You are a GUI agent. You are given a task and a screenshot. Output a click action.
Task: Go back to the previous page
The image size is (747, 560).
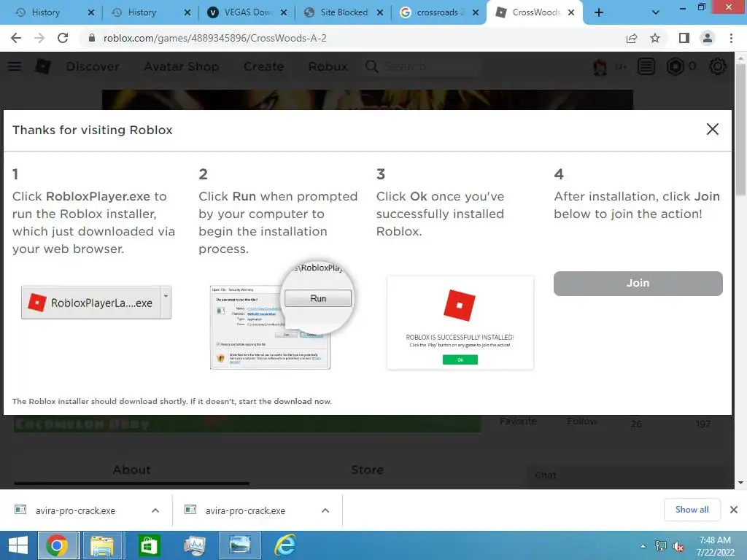click(x=16, y=38)
